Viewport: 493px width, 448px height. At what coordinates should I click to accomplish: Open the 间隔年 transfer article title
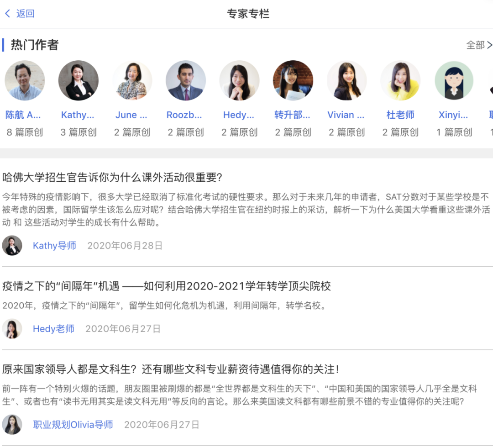pyautogui.click(x=167, y=286)
